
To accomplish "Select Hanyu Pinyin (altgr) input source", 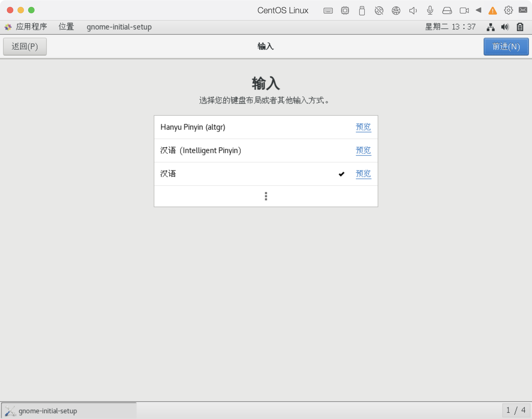I will pos(266,127).
